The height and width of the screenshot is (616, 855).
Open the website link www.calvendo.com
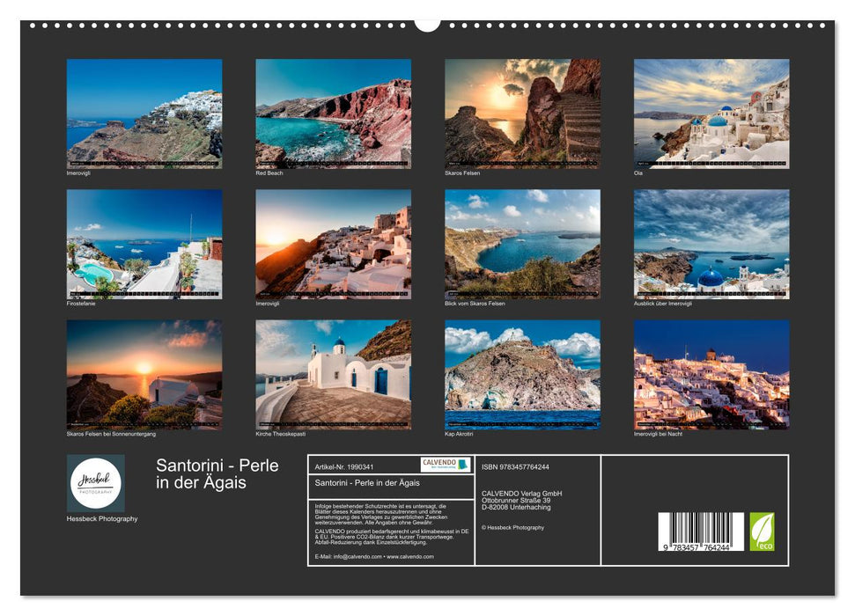pos(410,556)
